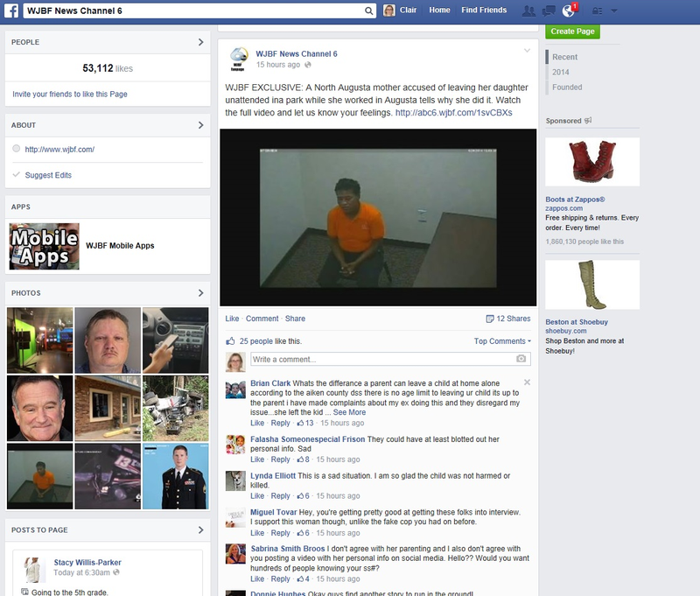The width and height of the screenshot is (700, 596).
Task: Click the Create Page button
Action: [573, 32]
